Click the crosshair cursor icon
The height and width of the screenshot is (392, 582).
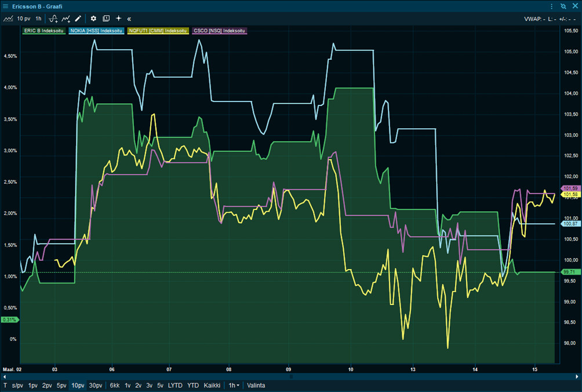[118, 19]
